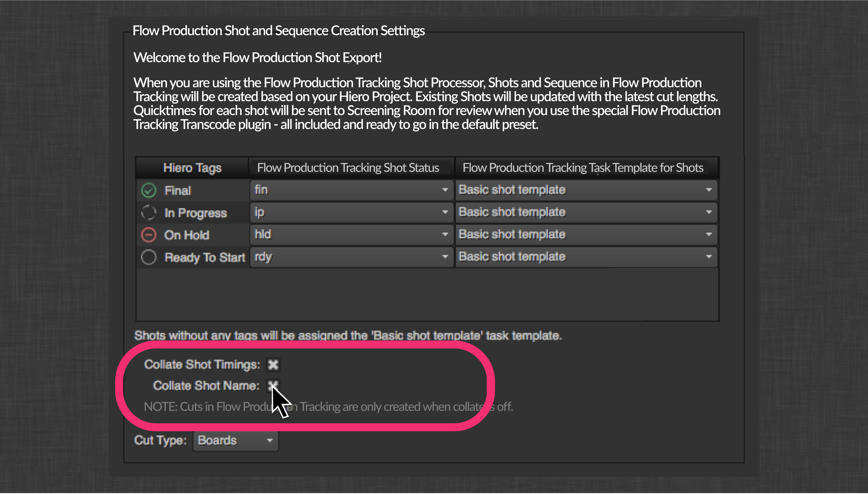Open the On Hold row task template dropdown
Image resolution: width=868 pixels, height=494 pixels.
(586, 235)
